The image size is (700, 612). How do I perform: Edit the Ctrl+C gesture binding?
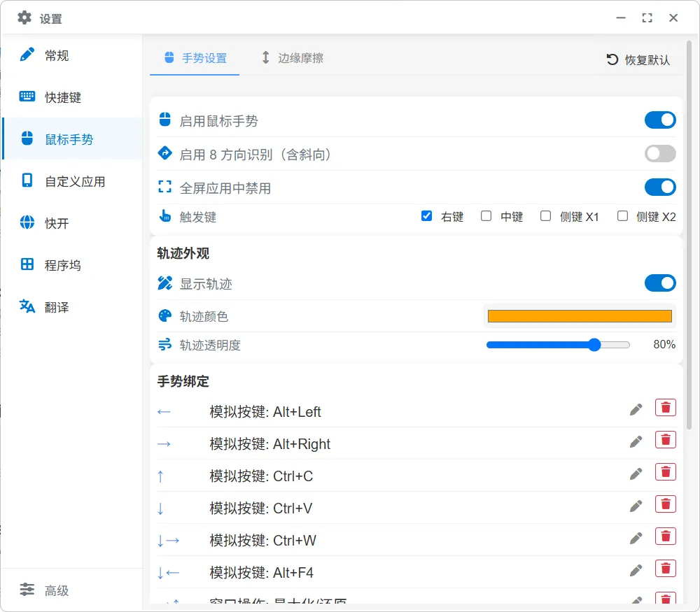tap(636, 474)
